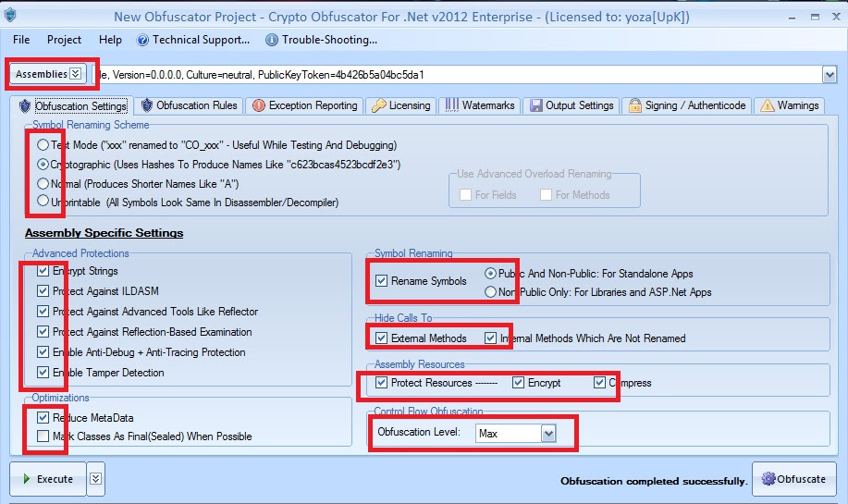This screenshot has height=504, width=848.
Task: Click the Watermarks tab icon
Action: pyautogui.click(x=452, y=105)
